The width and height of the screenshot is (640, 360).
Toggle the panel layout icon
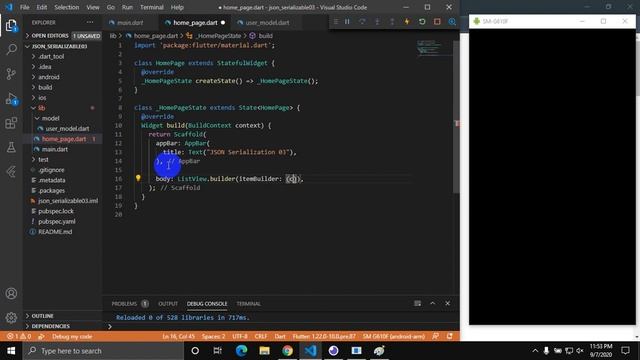(x=418, y=303)
